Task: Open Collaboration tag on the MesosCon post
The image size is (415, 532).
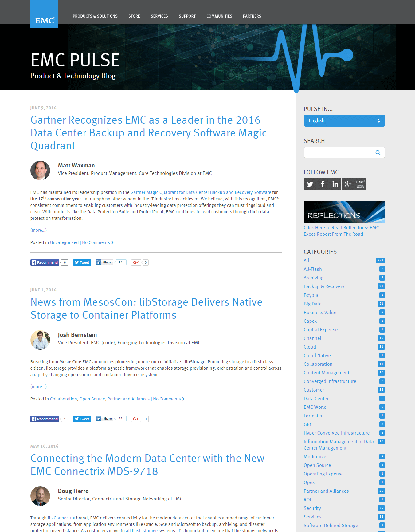Action: [x=64, y=399]
